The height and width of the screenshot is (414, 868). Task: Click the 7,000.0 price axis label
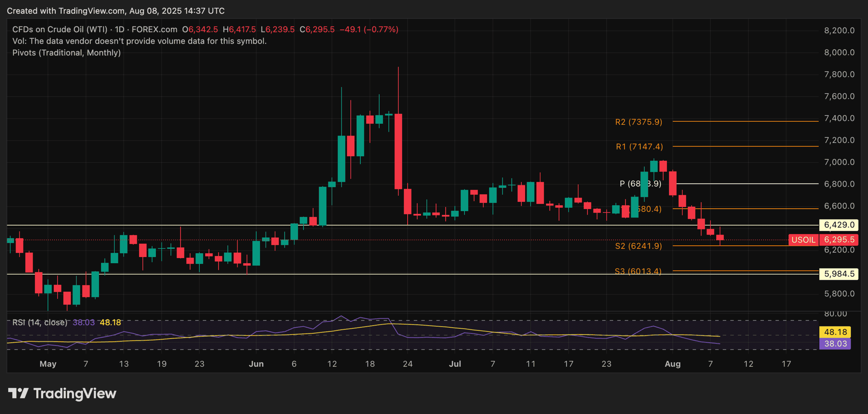click(839, 162)
